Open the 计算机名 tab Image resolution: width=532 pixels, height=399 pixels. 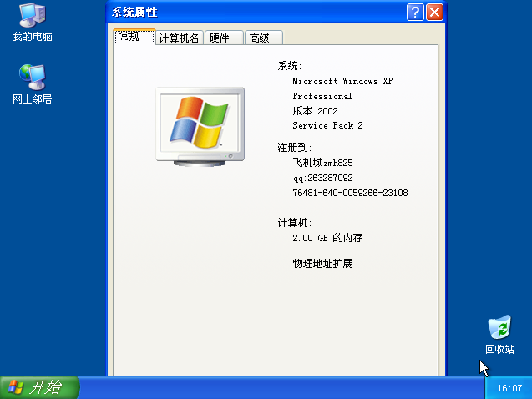coord(179,38)
